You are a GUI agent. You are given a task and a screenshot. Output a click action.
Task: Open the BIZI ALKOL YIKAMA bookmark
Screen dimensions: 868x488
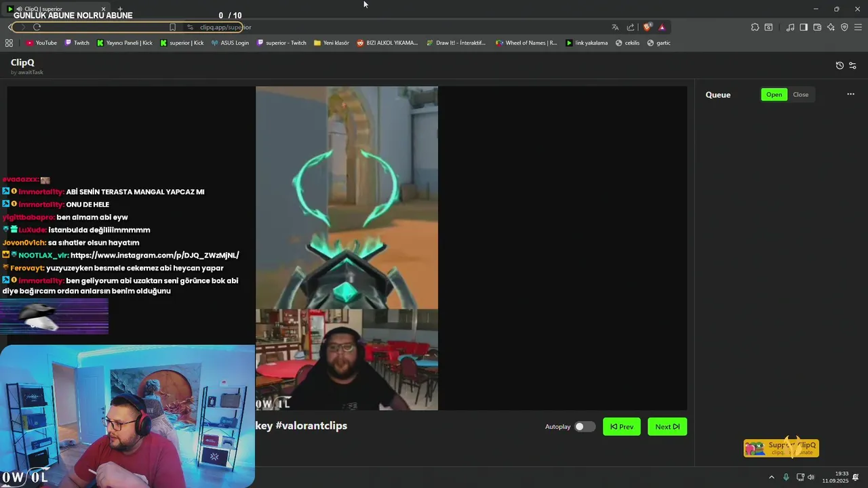point(387,43)
